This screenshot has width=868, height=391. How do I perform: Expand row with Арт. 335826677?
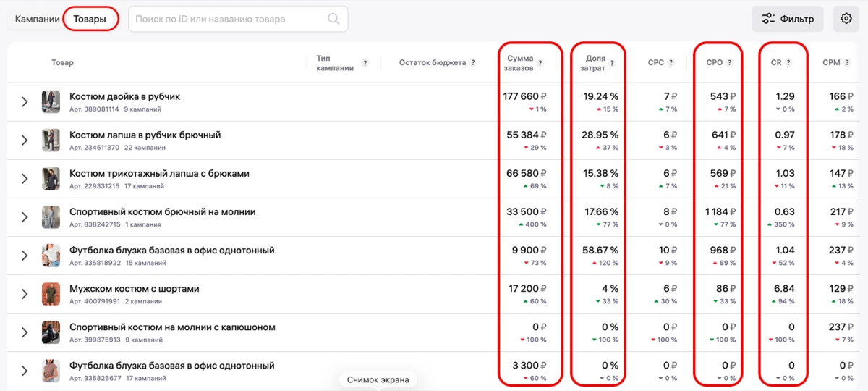25,371
